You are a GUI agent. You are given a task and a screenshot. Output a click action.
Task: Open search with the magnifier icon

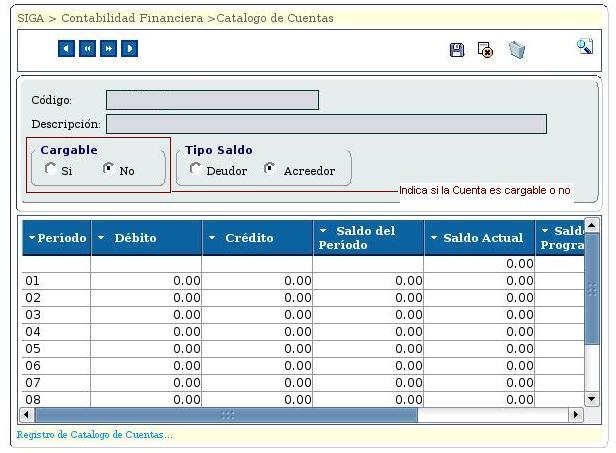(585, 47)
